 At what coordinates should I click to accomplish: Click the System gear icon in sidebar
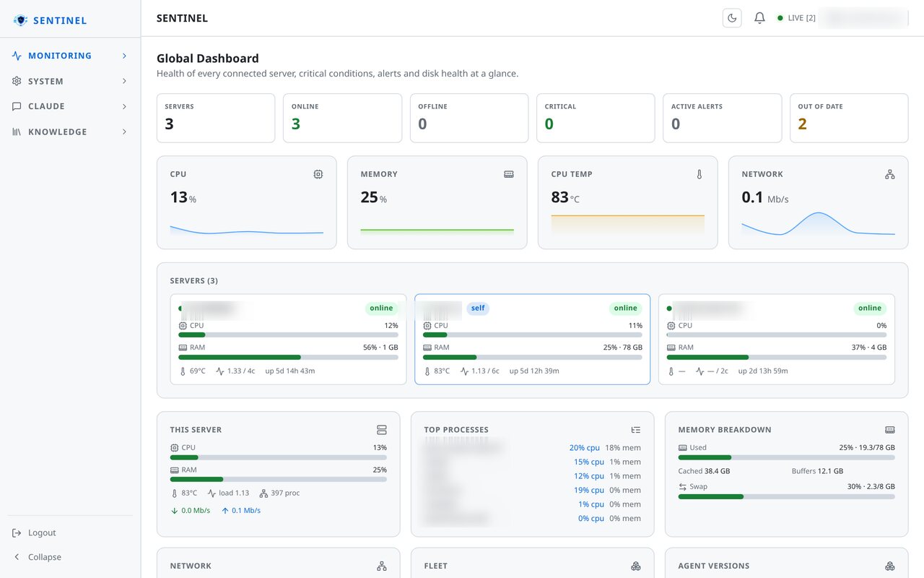17,81
